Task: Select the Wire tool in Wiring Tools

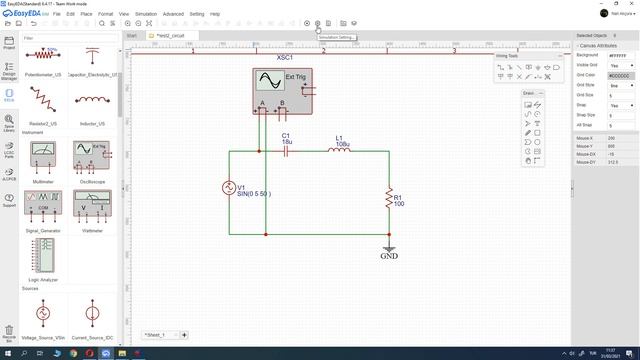Action: [500, 67]
